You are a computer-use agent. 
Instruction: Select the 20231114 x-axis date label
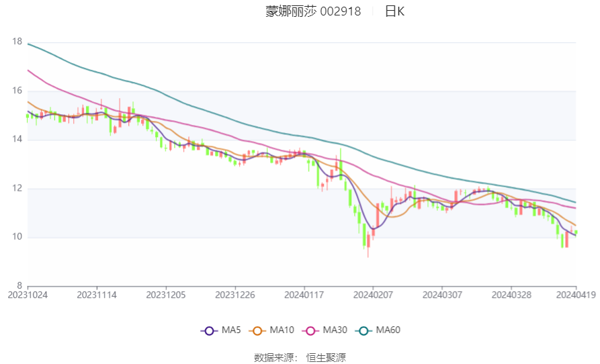coord(97,295)
